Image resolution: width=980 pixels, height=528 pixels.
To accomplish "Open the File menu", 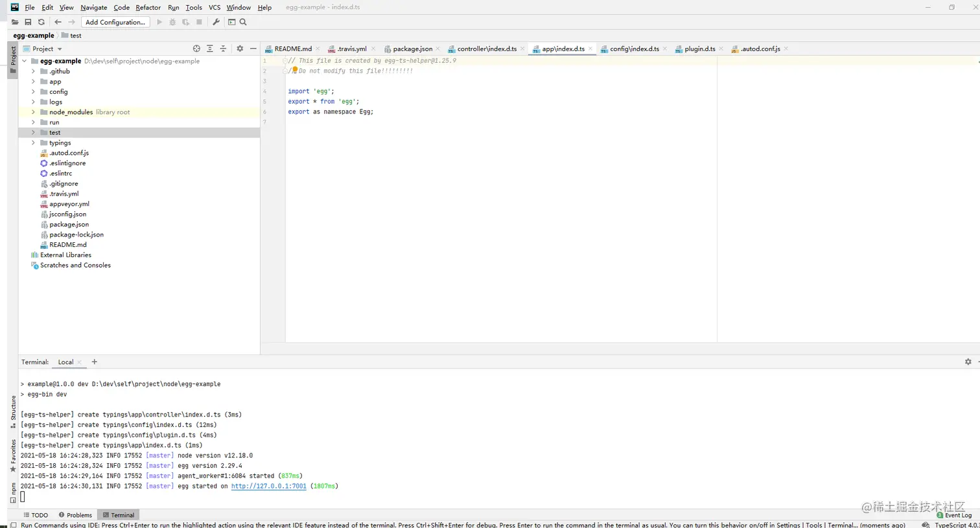I will click(30, 7).
